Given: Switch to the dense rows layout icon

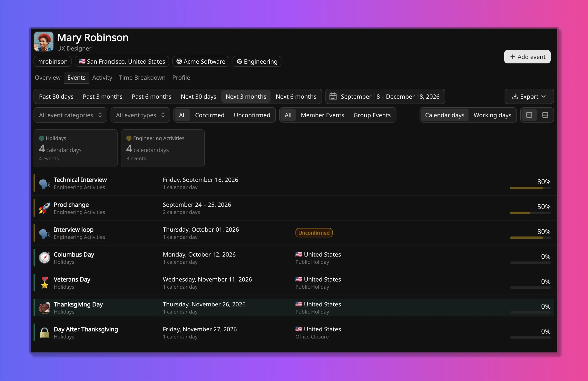Looking at the screenshot, I should tap(545, 115).
